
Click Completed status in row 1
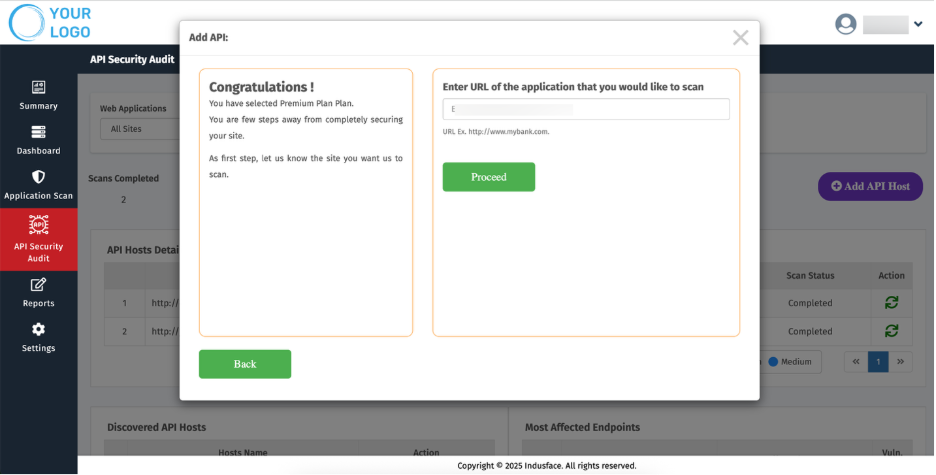point(810,303)
